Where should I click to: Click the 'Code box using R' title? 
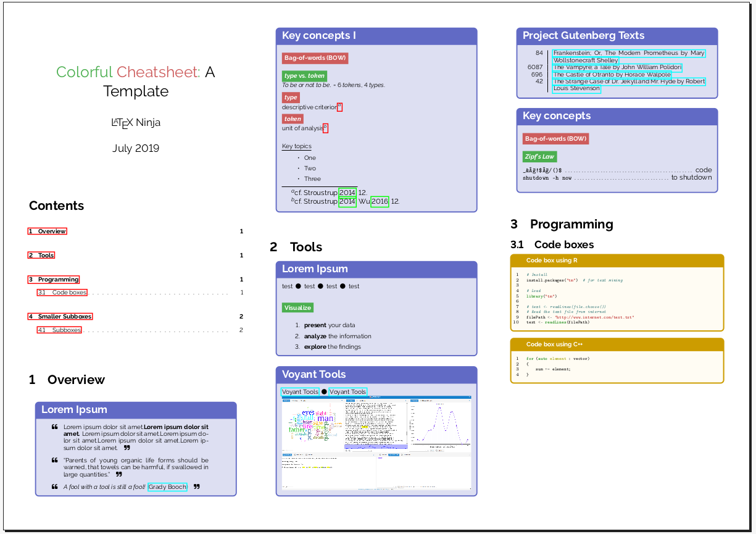(x=552, y=261)
